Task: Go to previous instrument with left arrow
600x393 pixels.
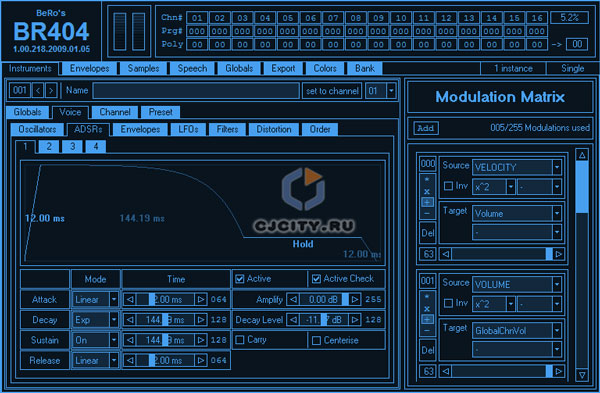Action: (38, 91)
